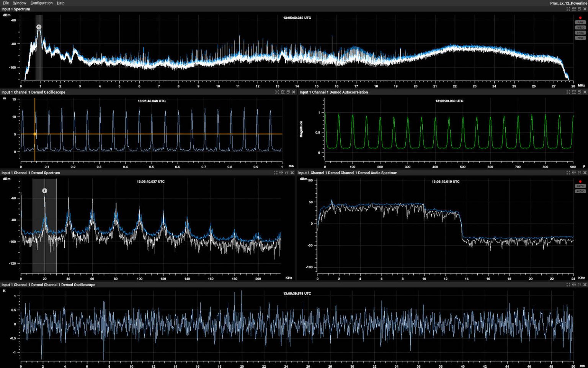This screenshot has height=368, width=588.
Task: Enable the PRE-D trace display
Action: (580, 27)
